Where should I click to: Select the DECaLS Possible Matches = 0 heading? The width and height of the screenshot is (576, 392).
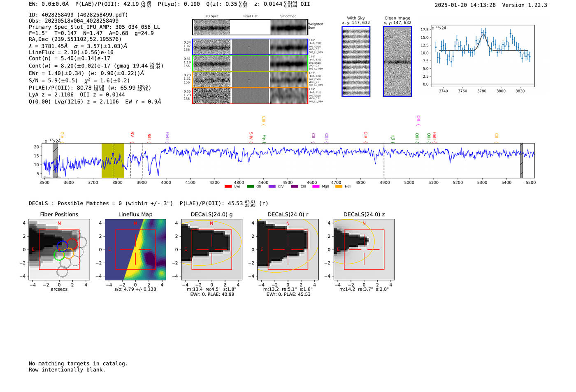click(101, 203)
